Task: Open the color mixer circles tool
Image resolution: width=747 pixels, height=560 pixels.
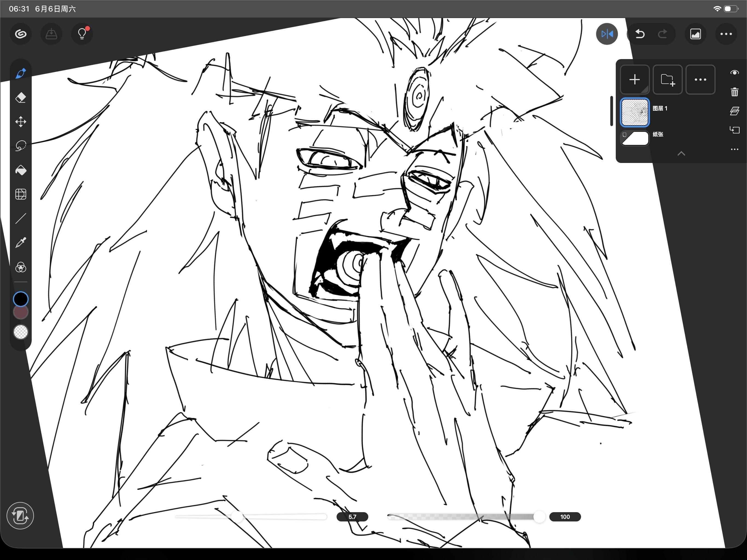Action: (21, 267)
